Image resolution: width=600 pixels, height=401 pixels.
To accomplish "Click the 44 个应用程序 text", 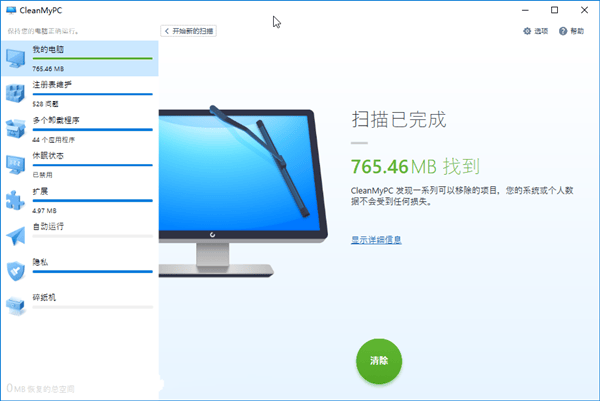I will click(x=54, y=140).
